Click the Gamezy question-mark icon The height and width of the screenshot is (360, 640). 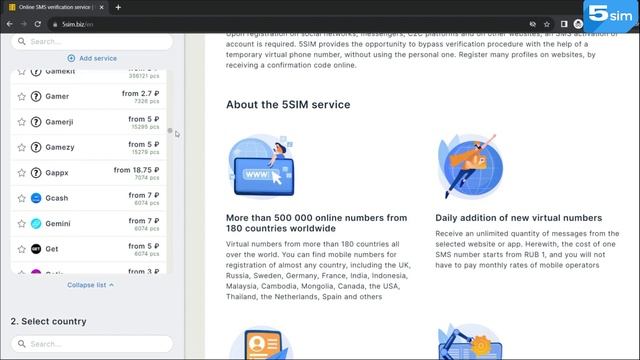(36, 147)
